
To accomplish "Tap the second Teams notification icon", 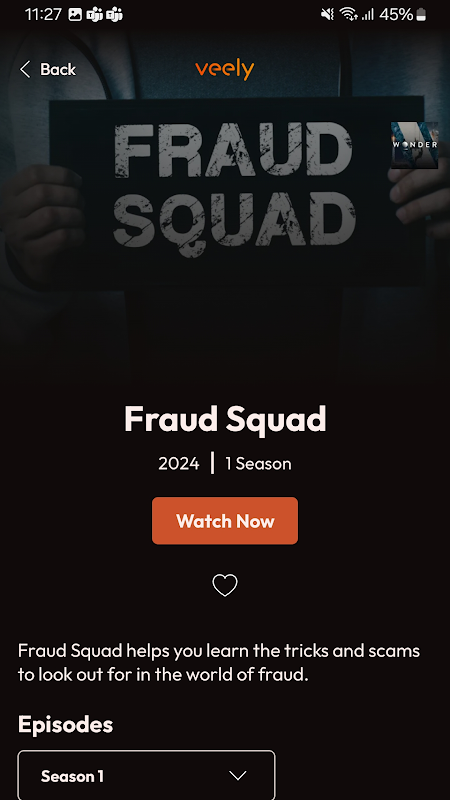I will [114, 15].
